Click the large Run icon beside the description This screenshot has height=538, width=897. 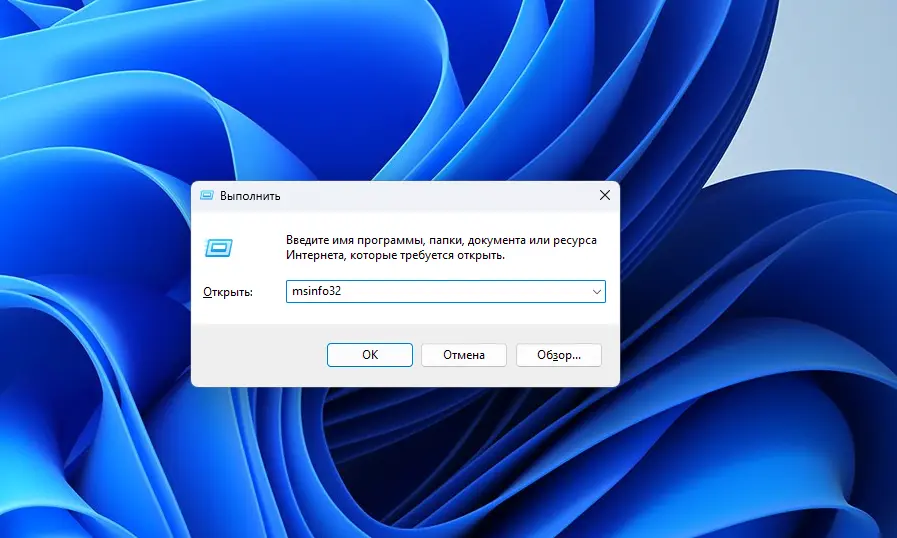[220, 247]
